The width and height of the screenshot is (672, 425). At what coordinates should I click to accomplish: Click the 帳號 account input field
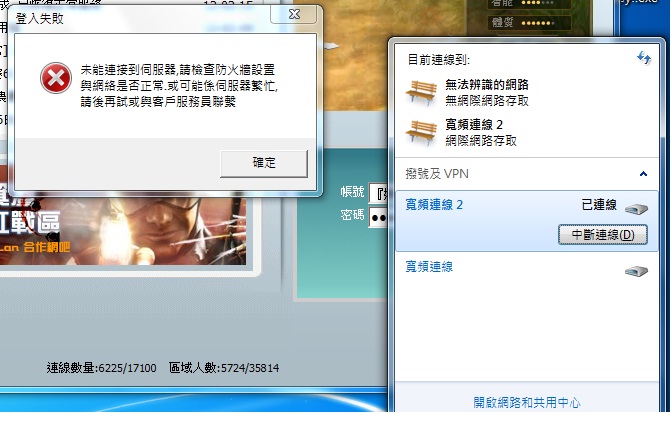(x=378, y=192)
